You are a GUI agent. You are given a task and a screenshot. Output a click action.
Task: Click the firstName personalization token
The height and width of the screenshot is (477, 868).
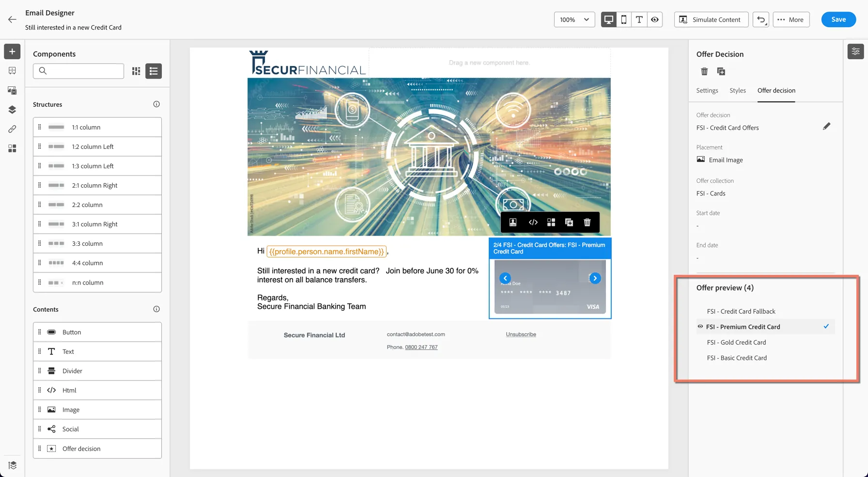coord(326,252)
